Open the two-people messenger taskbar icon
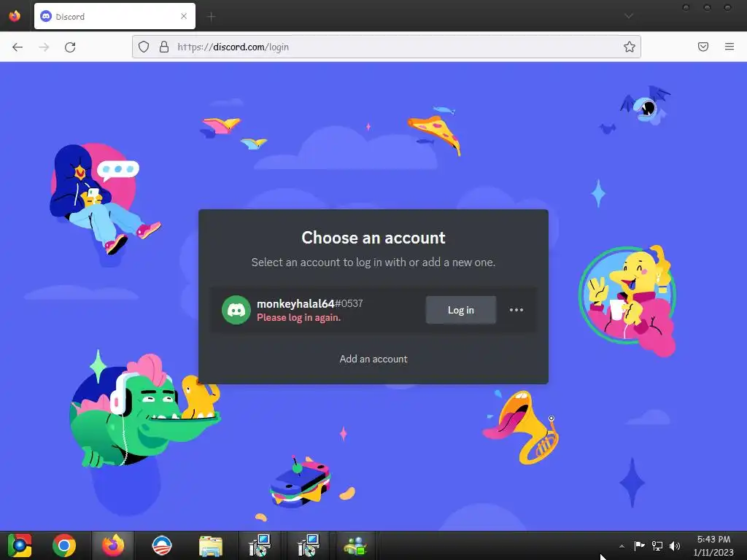The height and width of the screenshot is (560, 747). [x=355, y=545]
